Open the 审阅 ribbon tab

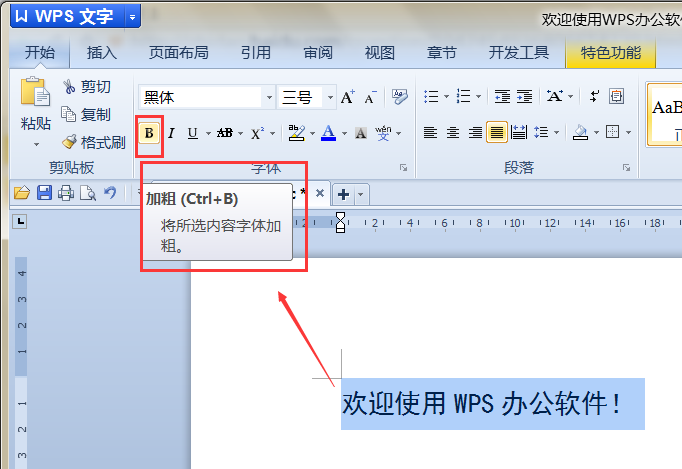coord(318,53)
